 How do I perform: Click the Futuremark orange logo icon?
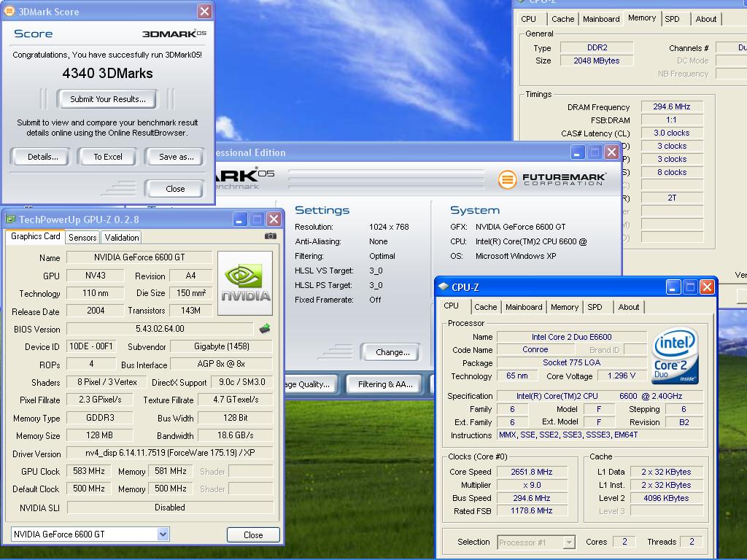point(507,179)
